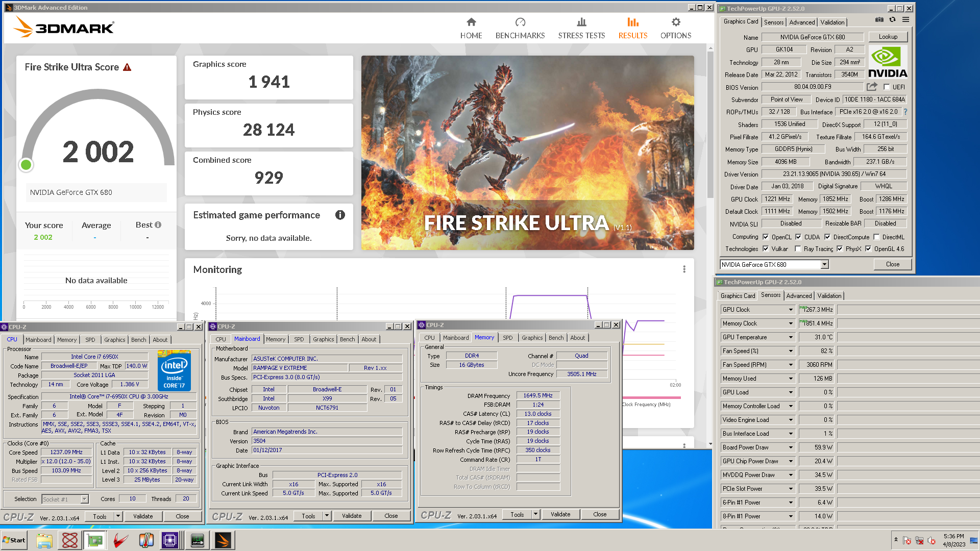Click the Fire Strike Ultra score warning triangle
The image size is (980, 551).
pos(127,67)
